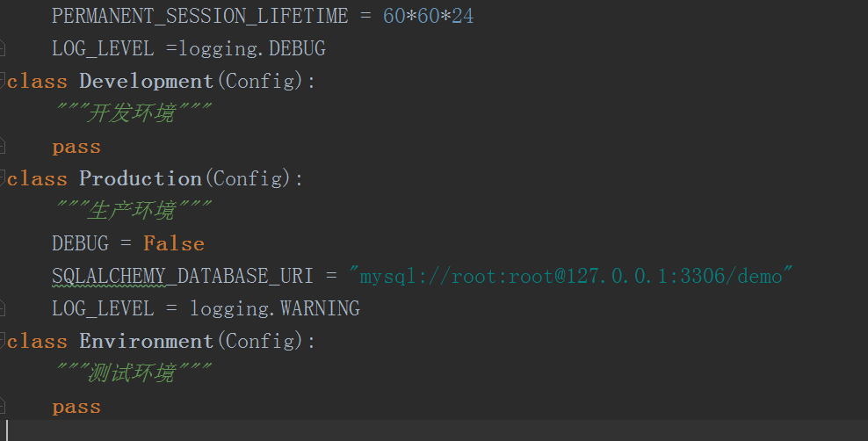Viewport: 868px width, 441px height.
Task: Click fold end marker beside the last pass
Action: pyautogui.click(x=3, y=406)
